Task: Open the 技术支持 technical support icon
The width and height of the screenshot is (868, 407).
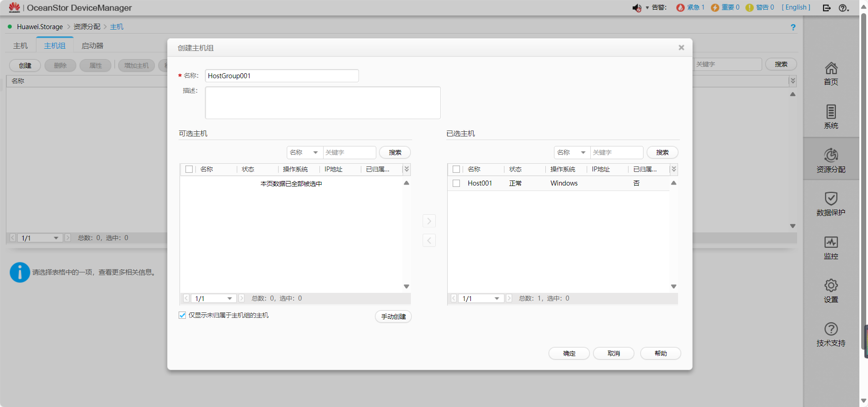Action: [x=831, y=334]
